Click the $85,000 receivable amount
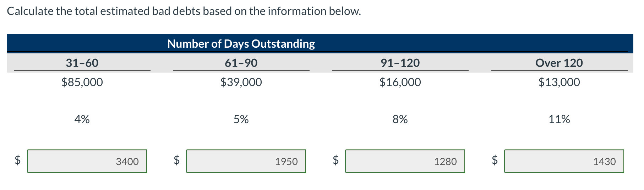Screen dimensions: 644x190 tap(82, 82)
